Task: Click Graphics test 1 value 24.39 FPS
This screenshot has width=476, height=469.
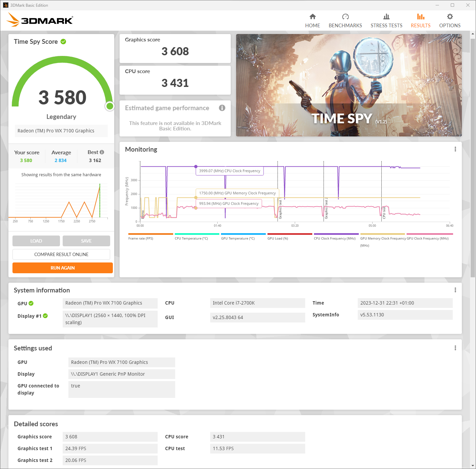Action: pyautogui.click(x=110, y=448)
